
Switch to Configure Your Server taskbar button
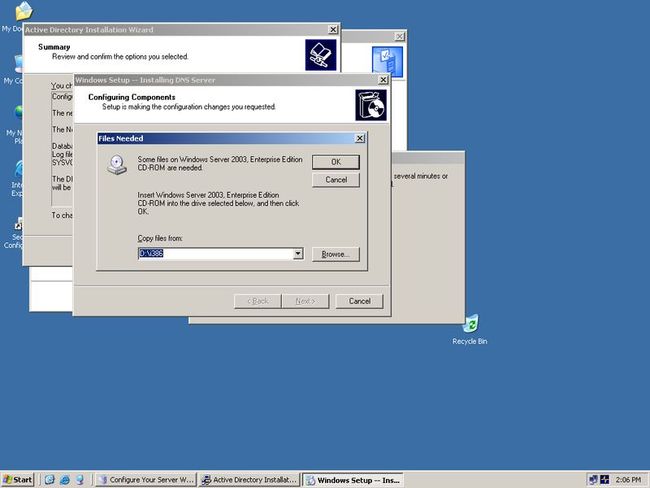tap(146, 480)
